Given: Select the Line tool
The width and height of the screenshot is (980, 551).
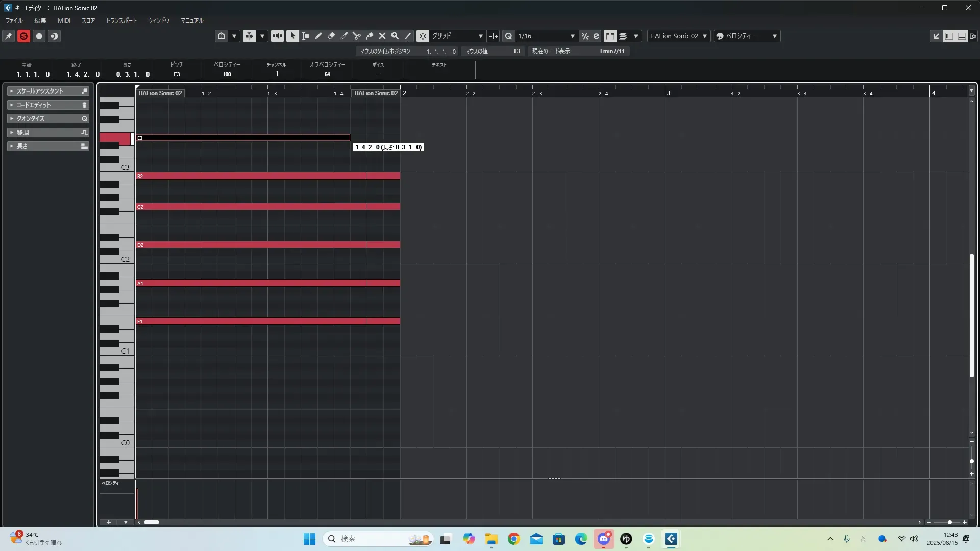Looking at the screenshot, I should tap(408, 36).
